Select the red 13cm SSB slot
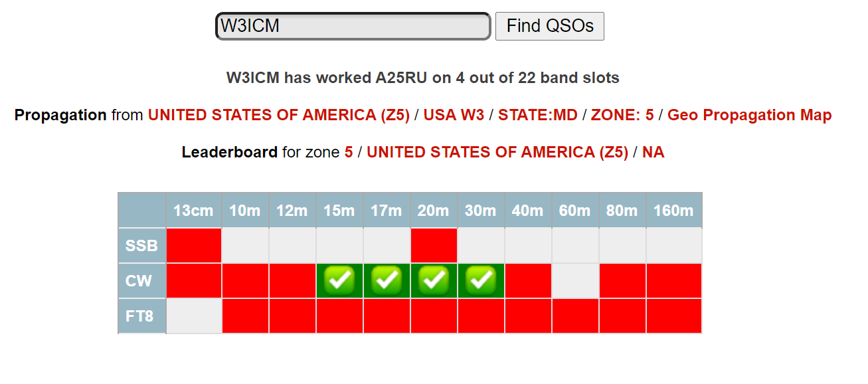The width and height of the screenshot is (868, 384). [194, 246]
